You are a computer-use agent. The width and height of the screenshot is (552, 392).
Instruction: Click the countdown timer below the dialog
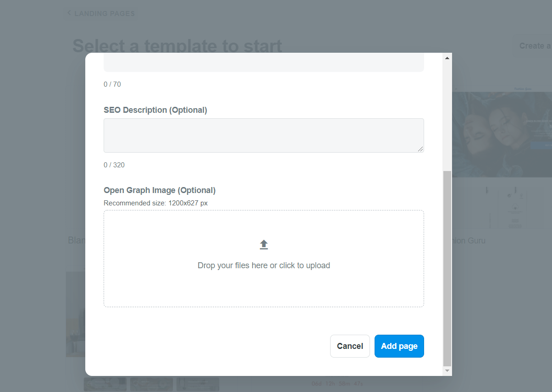click(x=337, y=384)
